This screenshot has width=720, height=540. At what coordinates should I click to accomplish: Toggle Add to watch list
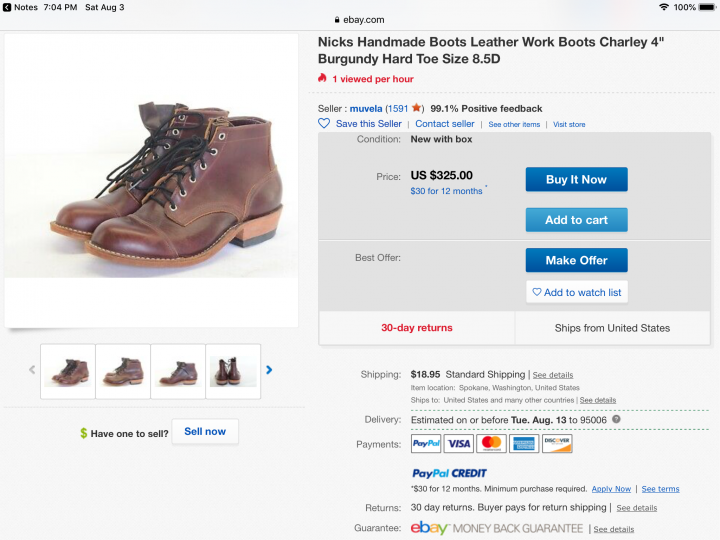pos(577,292)
